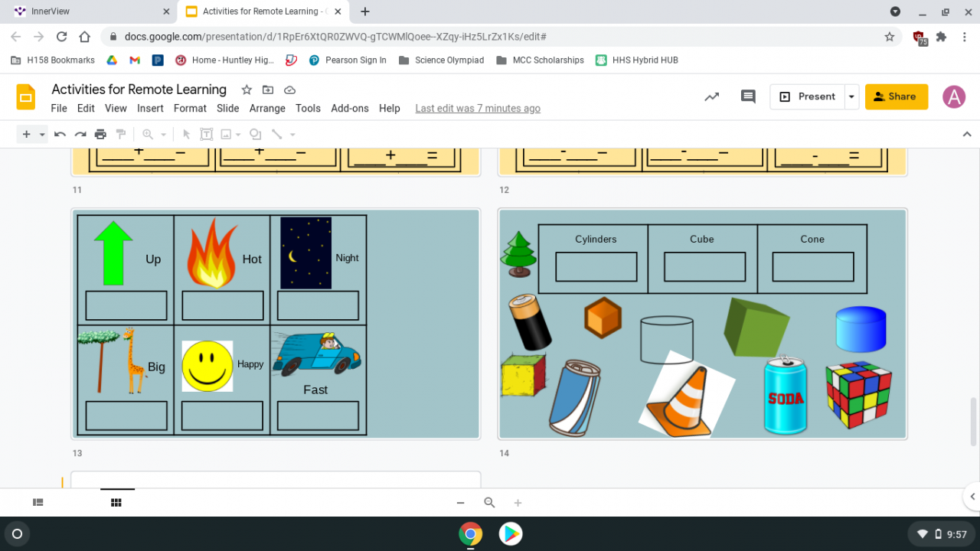Expand the new slide layout dropdown arrow
Image resolution: width=980 pixels, height=551 pixels.
point(42,135)
